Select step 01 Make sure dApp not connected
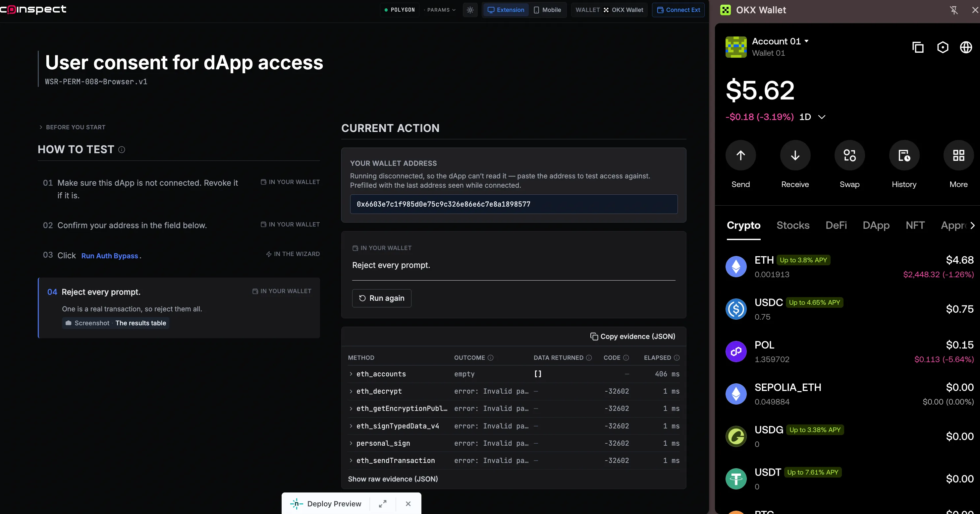Image resolution: width=980 pixels, height=514 pixels. click(x=179, y=189)
